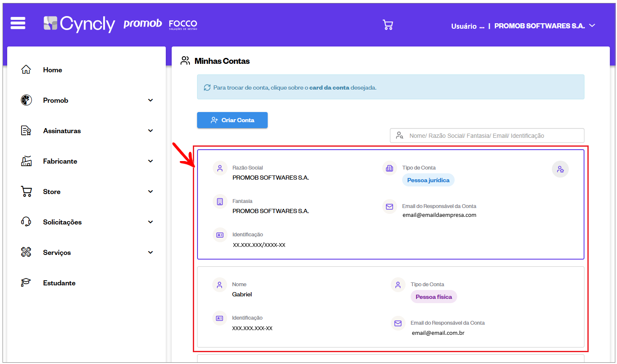This screenshot has height=364, width=617.
Task: Click the Minhas Contas people icon
Action: point(185,61)
